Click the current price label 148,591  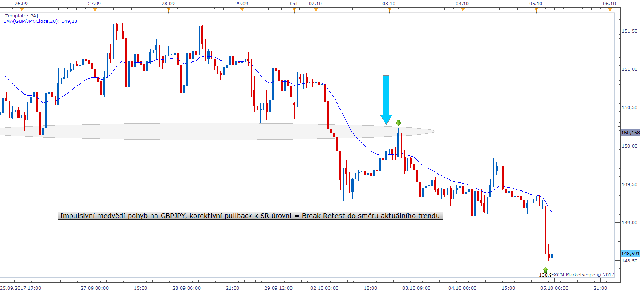point(630,254)
